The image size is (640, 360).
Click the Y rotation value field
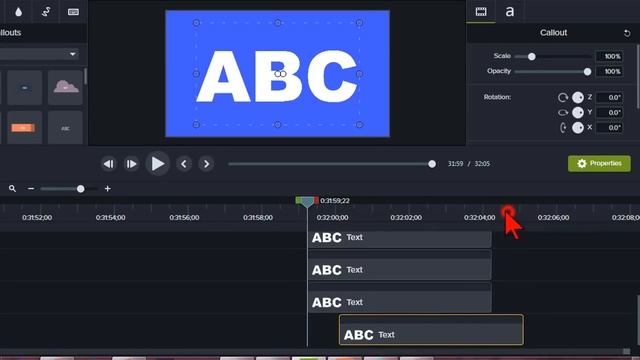pos(609,113)
